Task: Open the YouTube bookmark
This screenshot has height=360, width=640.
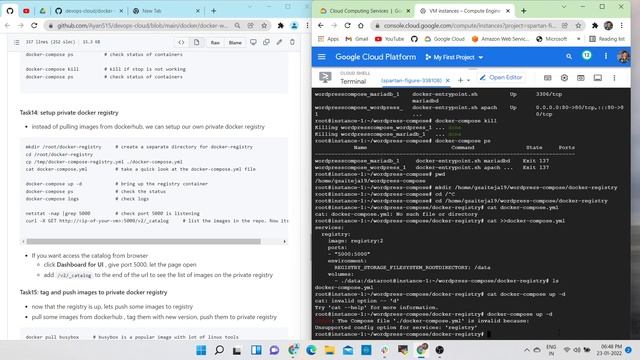Action: pos(389,39)
